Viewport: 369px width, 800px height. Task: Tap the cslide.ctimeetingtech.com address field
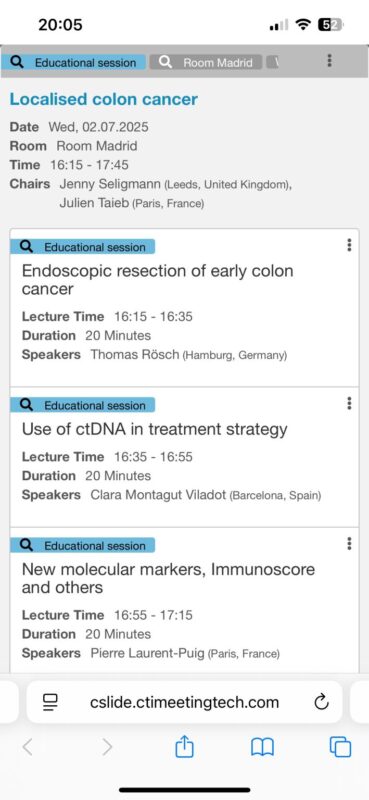(184, 703)
